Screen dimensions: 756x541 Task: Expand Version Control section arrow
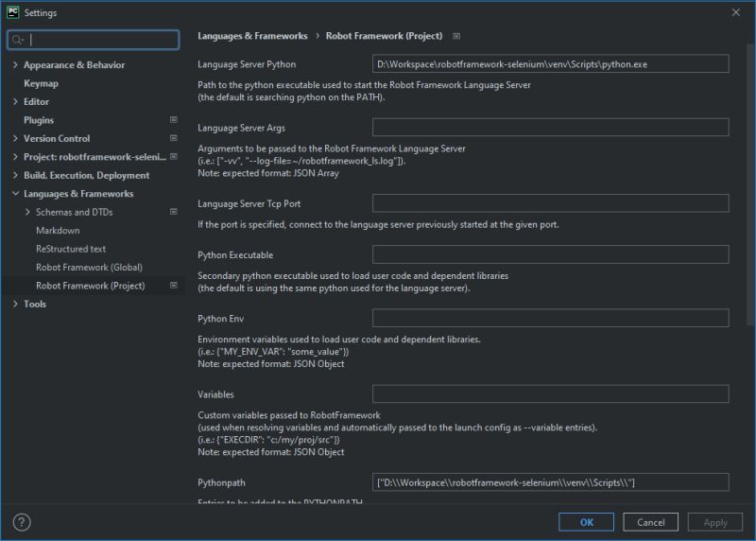[x=15, y=138]
